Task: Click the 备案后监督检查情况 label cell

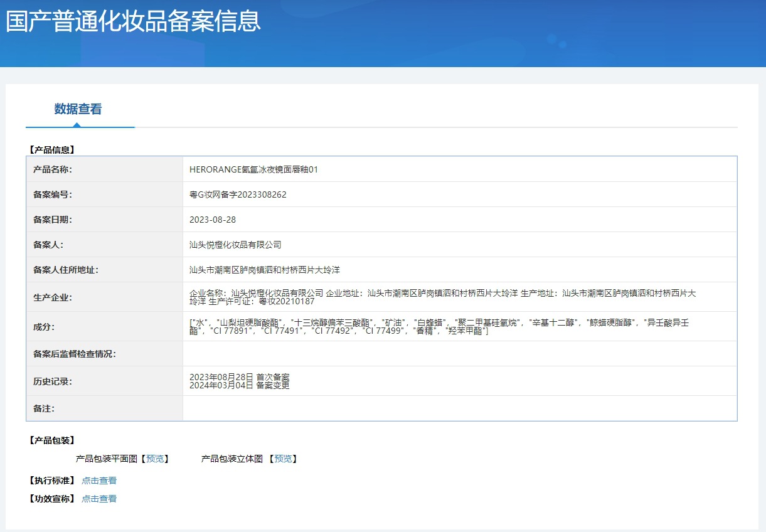Action: [x=105, y=354]
